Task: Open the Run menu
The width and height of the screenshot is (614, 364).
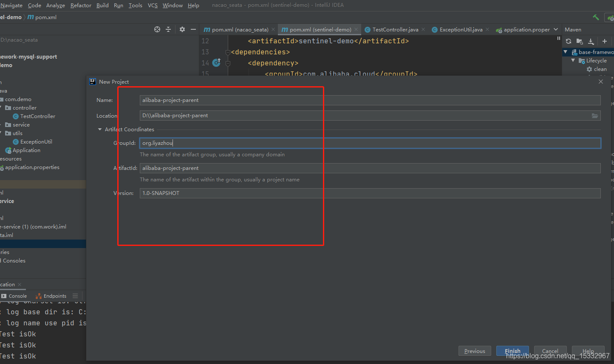Action: [x=119, y=5]
